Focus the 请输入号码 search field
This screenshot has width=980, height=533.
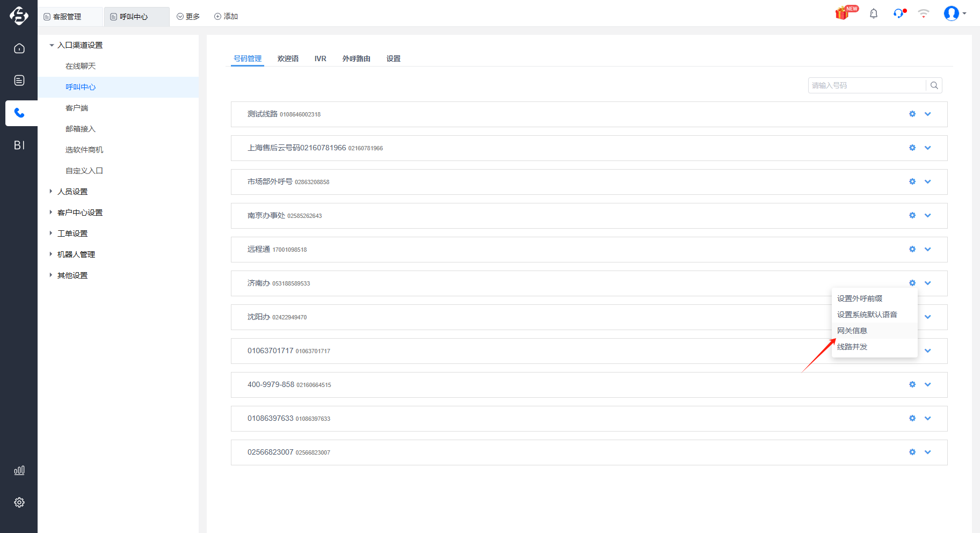[x=867, y=85]
